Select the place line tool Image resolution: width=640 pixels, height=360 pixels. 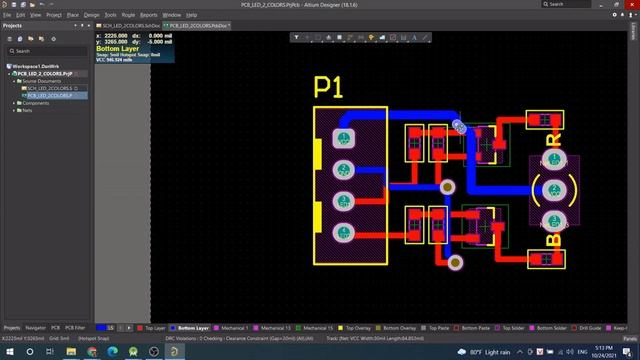pos(425,38)
